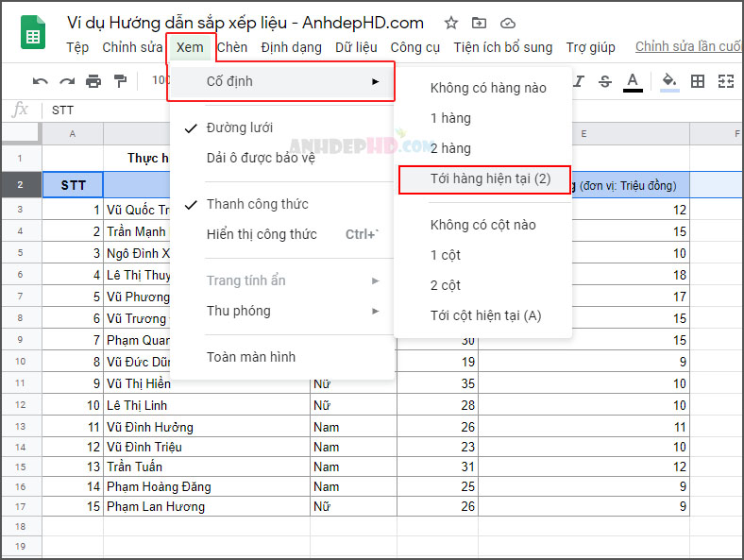Choose Toàn màn hình
Viewport: 744px width, 560px height.
pyautogui.click(x=282, y=357)
